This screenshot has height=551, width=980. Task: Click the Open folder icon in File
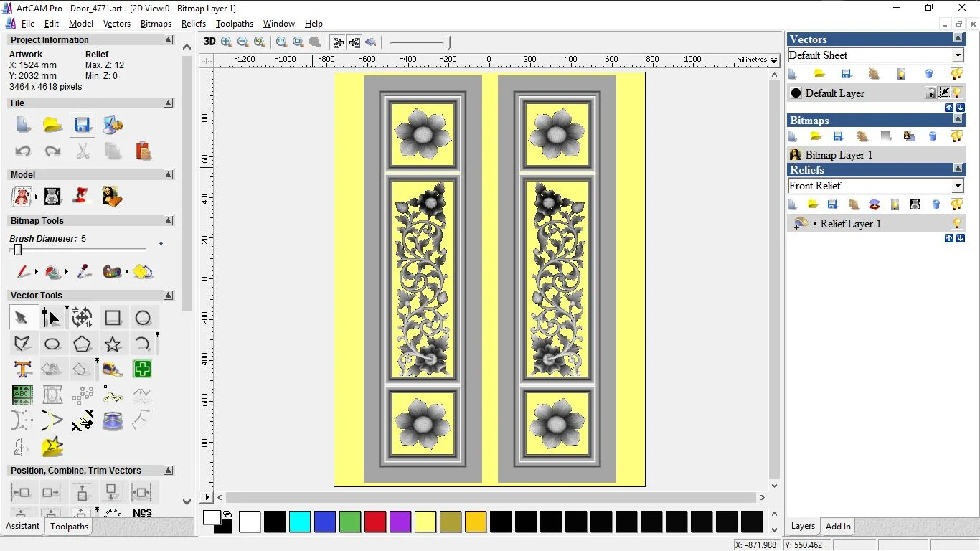click(x=52, y=125)
